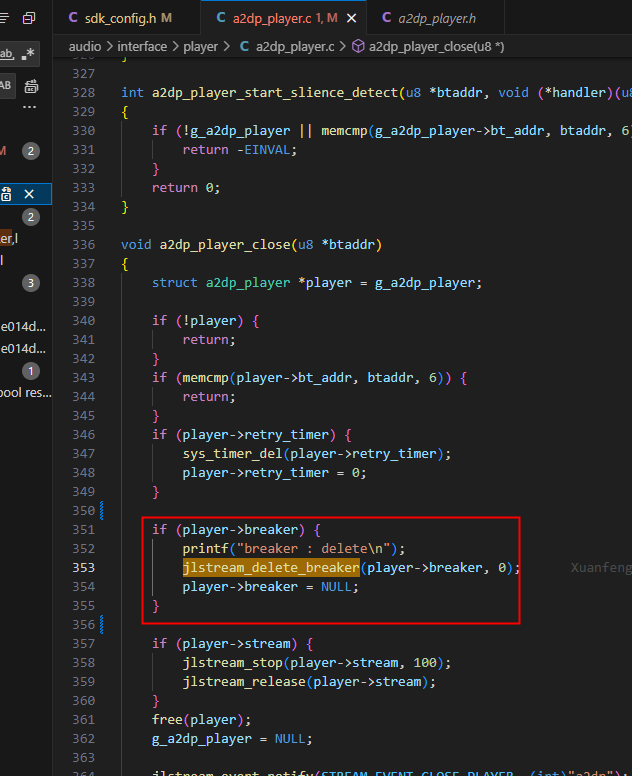Click the sys_timer_del call on line 347
Viewport: 632px width, 776px height.
[233, 454]
